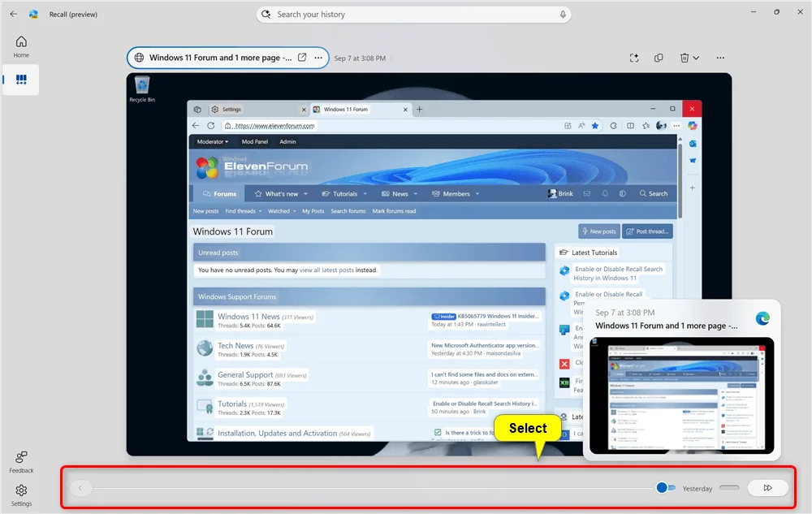Click the favorites star in the address bar
Screen dimensions: 812x514
[x=595, y=126]
